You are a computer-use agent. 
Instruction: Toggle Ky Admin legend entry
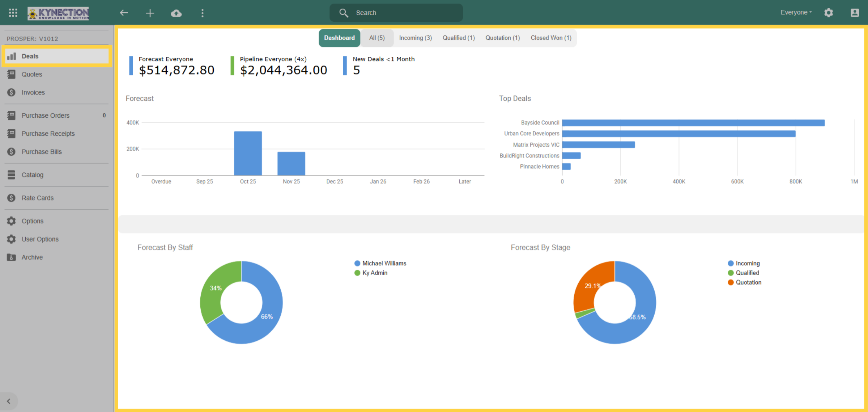[371, 273]
